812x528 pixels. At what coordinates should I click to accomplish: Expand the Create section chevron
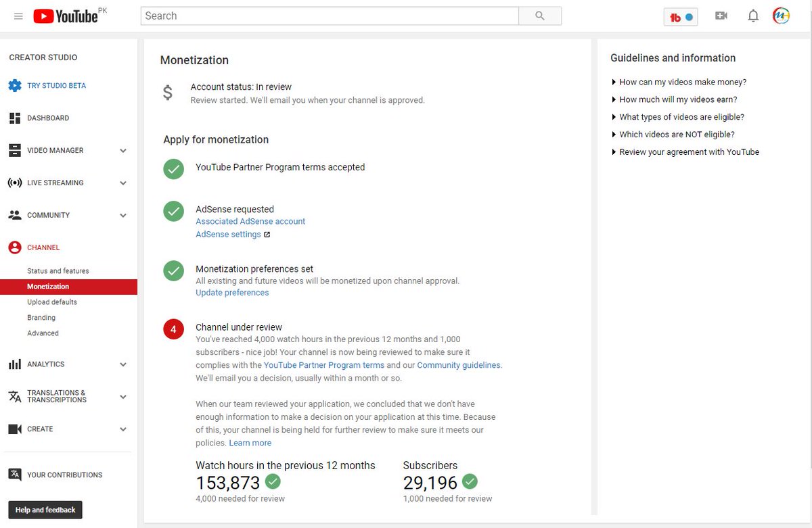pos(123,429)
